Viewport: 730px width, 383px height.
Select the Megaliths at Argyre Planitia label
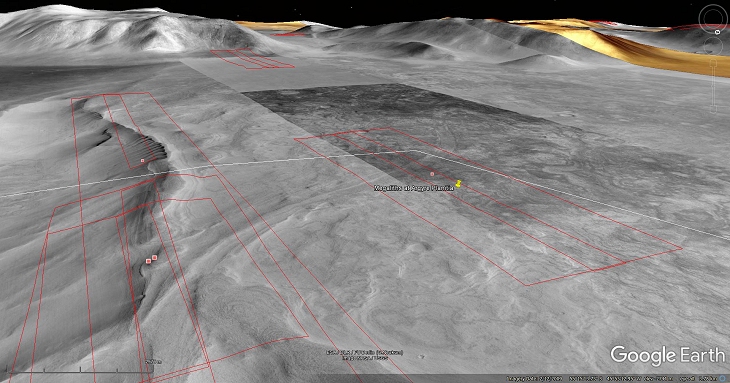(414, 188)
